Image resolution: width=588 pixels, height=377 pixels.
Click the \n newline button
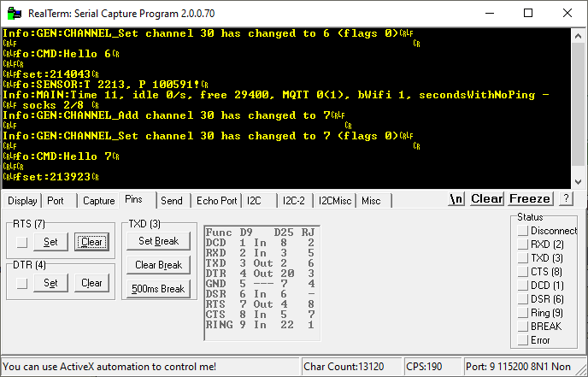click(456, 199)
